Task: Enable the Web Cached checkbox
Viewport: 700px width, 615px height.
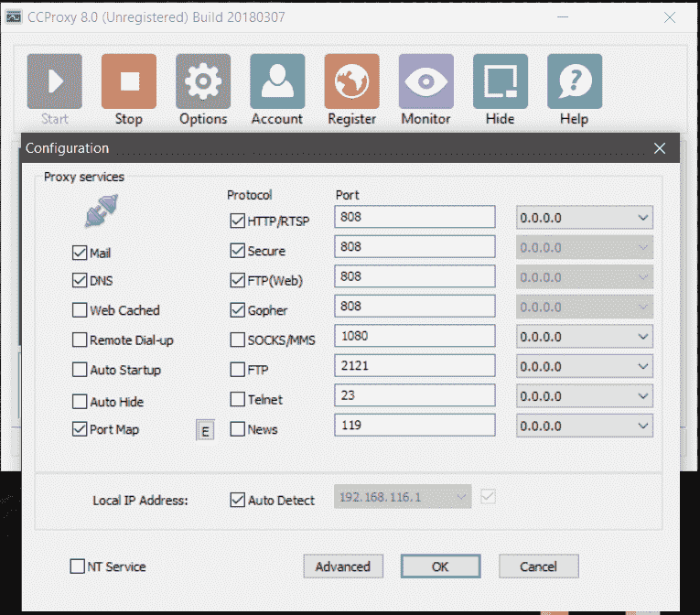Action: coord(80,310)
